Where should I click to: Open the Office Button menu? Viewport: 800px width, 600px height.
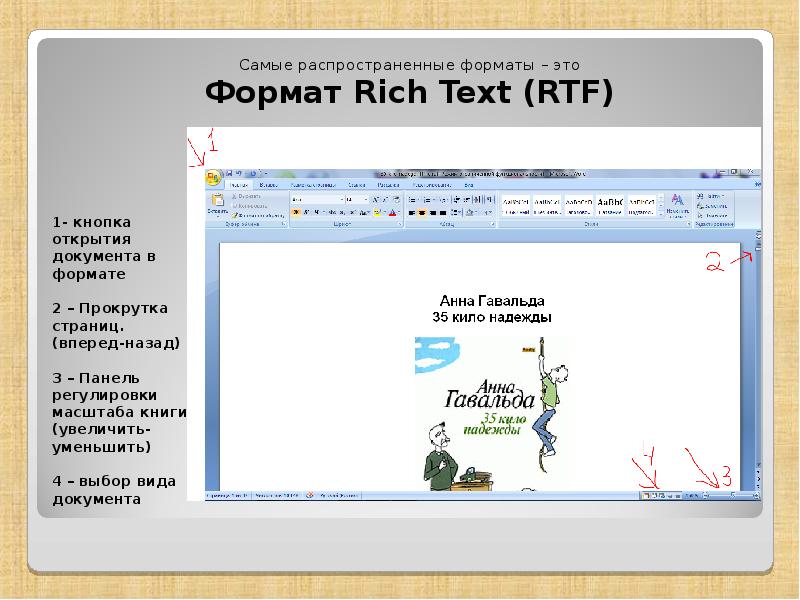coord(210,172)
